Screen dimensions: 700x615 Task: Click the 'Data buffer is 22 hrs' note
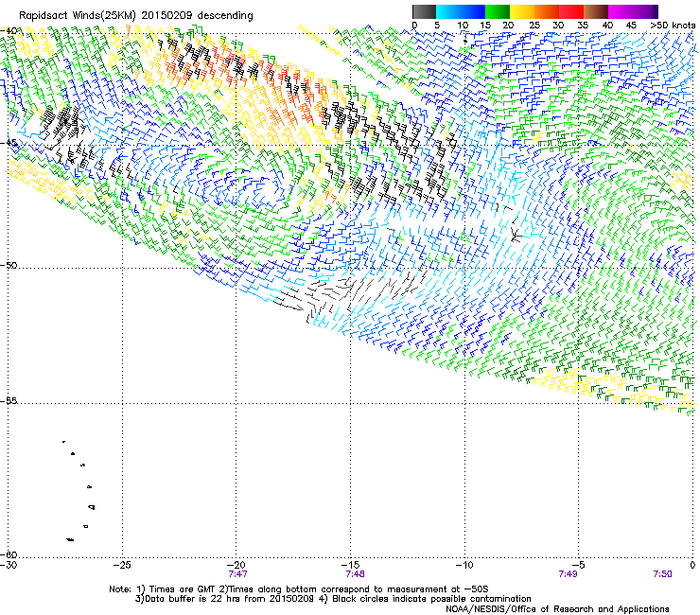click(225, 599)
